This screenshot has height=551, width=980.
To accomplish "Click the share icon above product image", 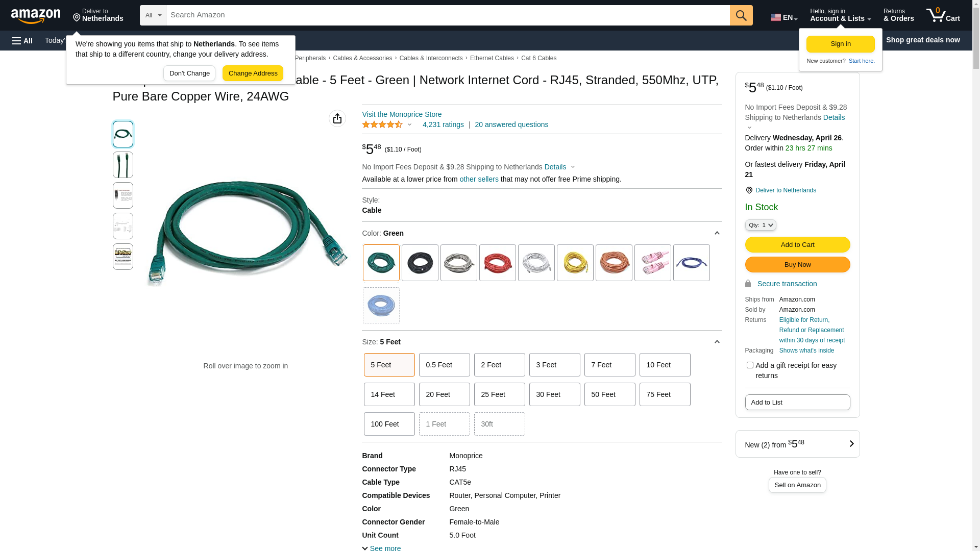I will coord(337,118).
